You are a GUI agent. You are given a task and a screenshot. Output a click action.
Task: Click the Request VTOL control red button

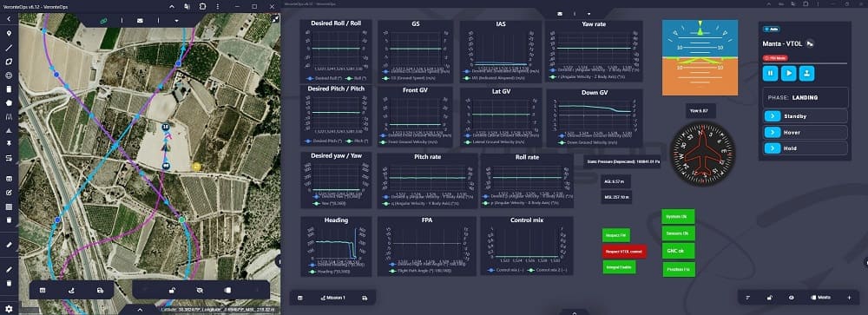tap(624, 251)
